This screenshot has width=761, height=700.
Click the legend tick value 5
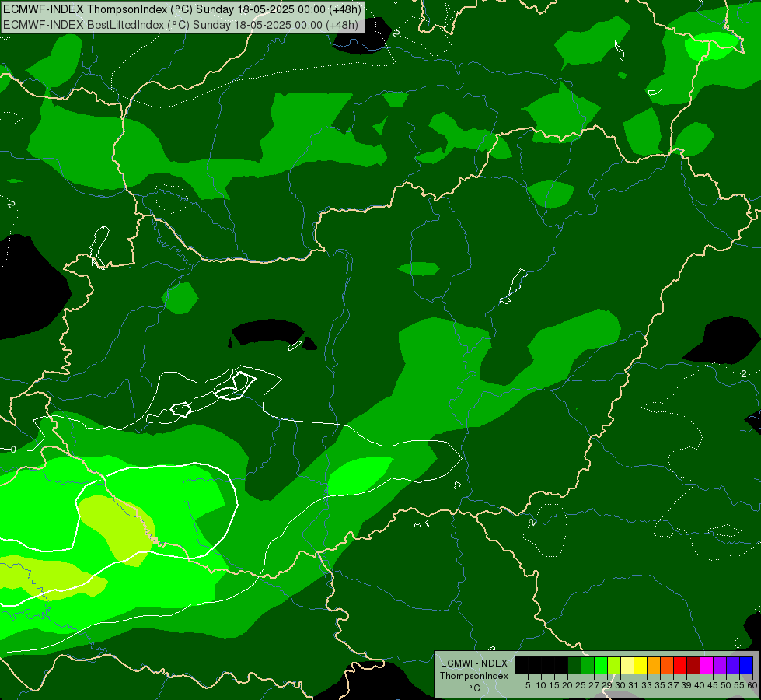(x=528, y=685)
